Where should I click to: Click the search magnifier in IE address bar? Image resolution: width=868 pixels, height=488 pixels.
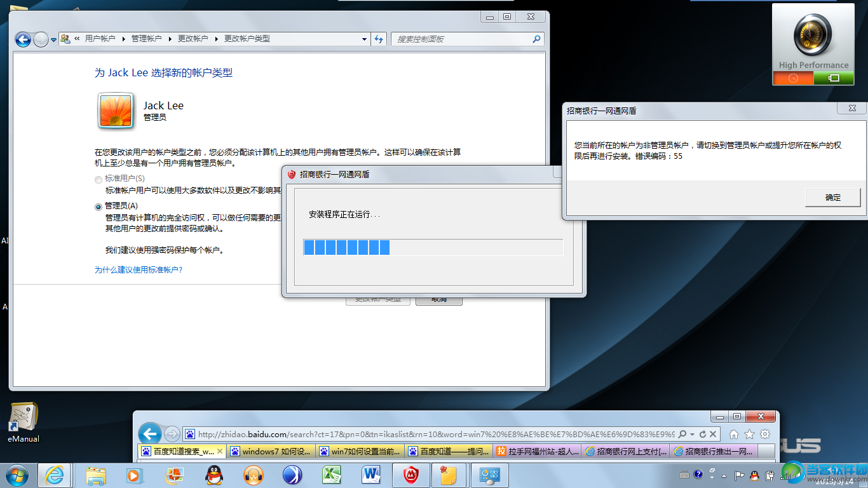(682, 435)
